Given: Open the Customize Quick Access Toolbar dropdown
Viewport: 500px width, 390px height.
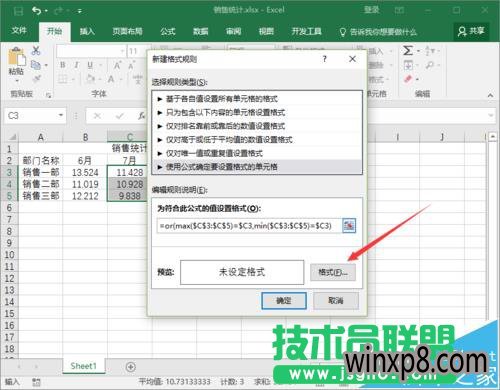Looking at the screenshot, I should pyautogui.click(x=80, y=11).
